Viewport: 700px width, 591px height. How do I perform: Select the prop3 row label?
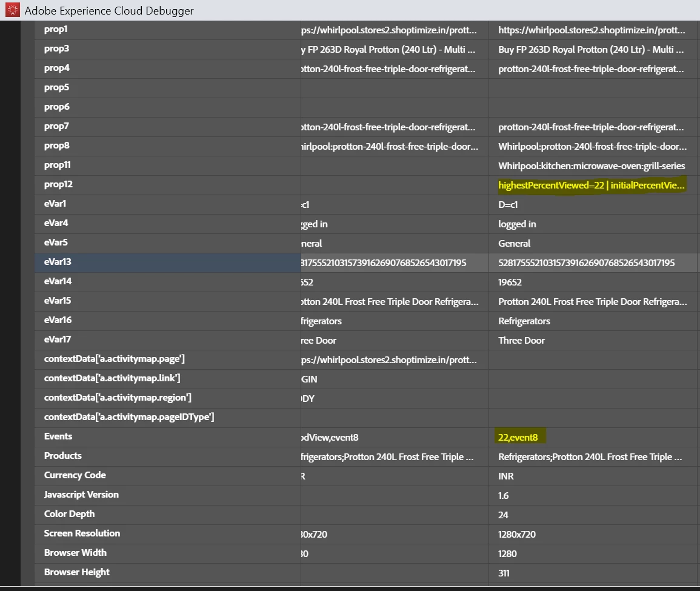[x=57, y=48]
